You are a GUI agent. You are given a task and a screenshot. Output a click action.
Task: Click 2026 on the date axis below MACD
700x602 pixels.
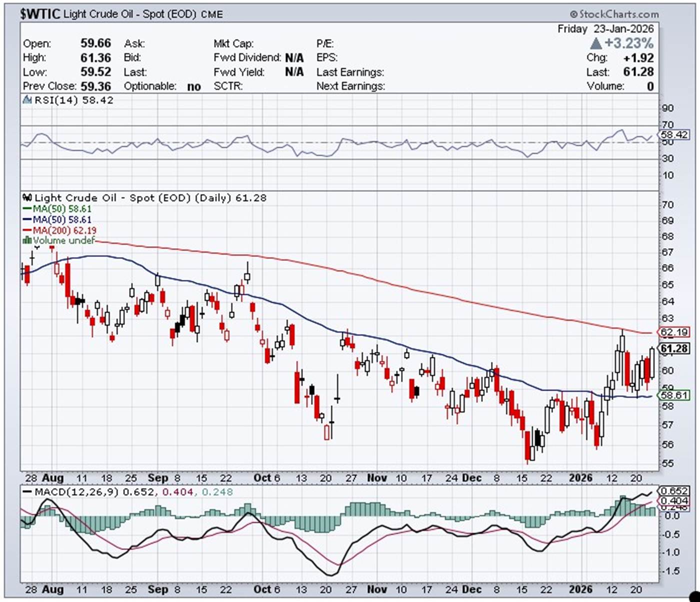click(580, 590)
